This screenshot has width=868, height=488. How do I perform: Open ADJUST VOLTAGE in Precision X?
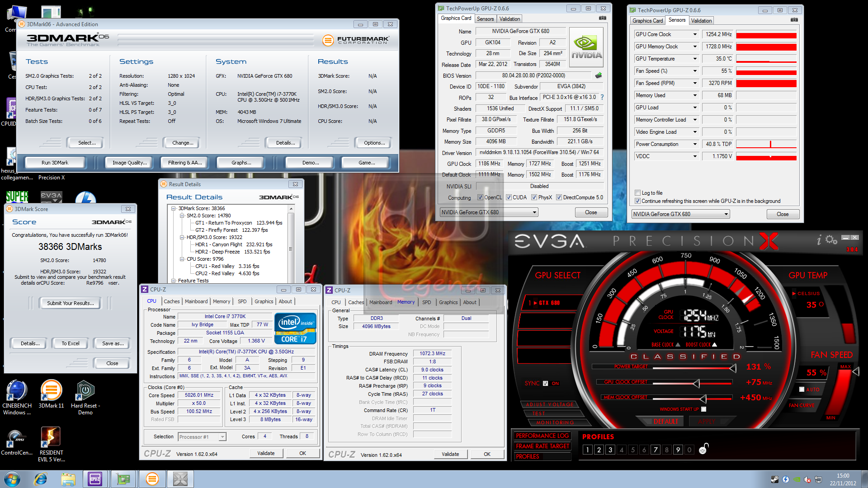pos(550,404)
